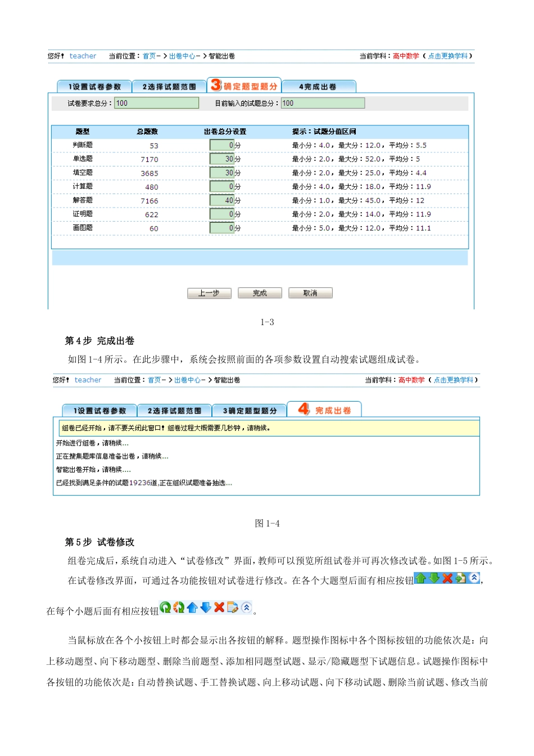
Task: Click total count 7166 for 解答题
Action: [150, 201]
